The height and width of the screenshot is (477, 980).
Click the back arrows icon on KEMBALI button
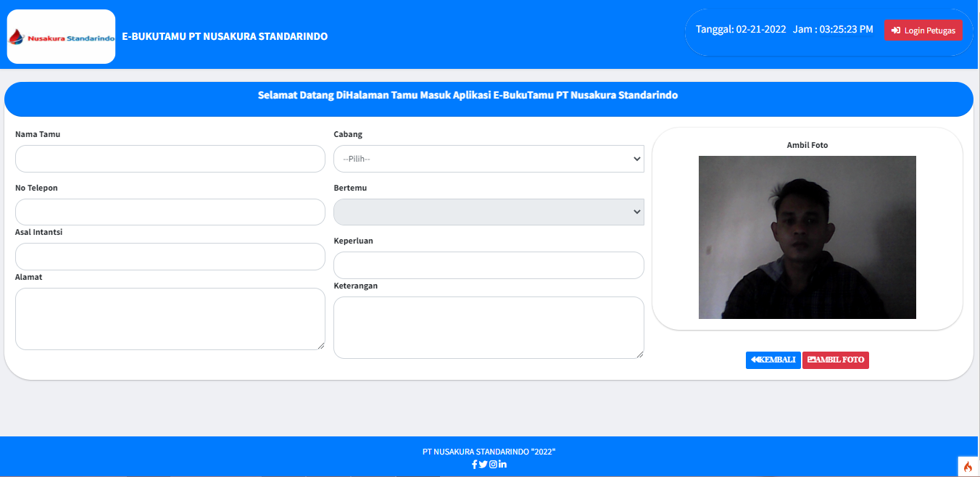[756, 360]
